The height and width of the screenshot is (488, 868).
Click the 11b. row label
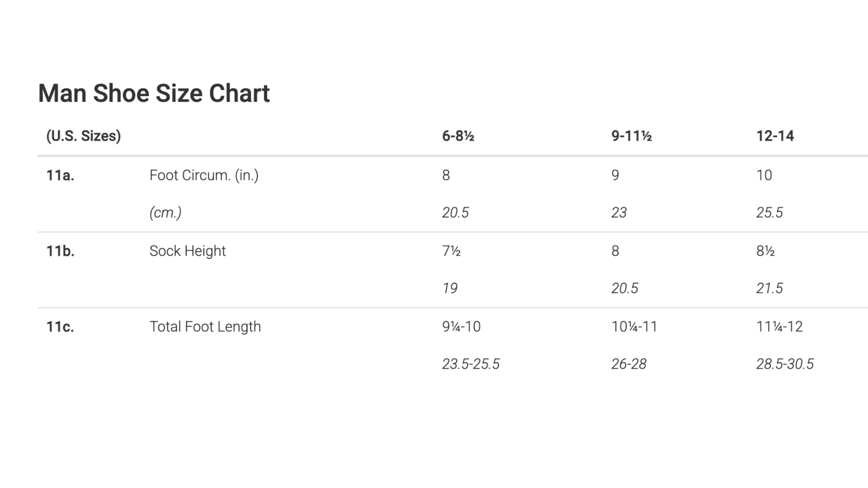(x=60, y=251)
